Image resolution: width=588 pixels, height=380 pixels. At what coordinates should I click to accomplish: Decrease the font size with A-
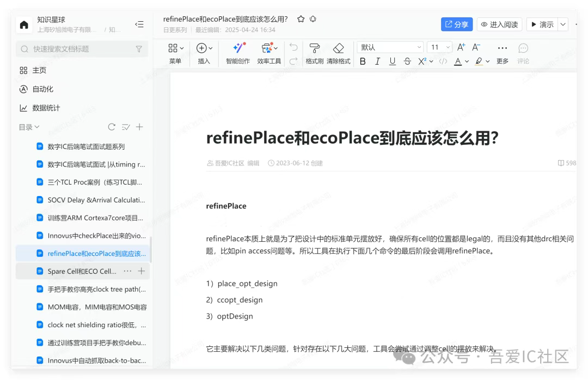[476, 47]
